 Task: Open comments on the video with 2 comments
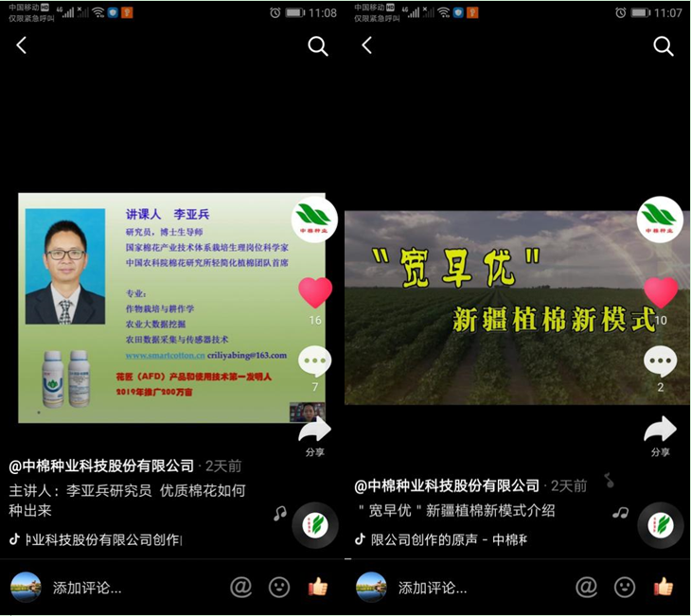point(661,361)
